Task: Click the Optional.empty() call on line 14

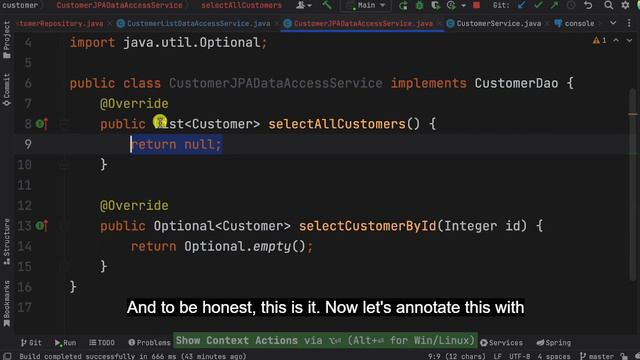Action: (x=245, y=246)
